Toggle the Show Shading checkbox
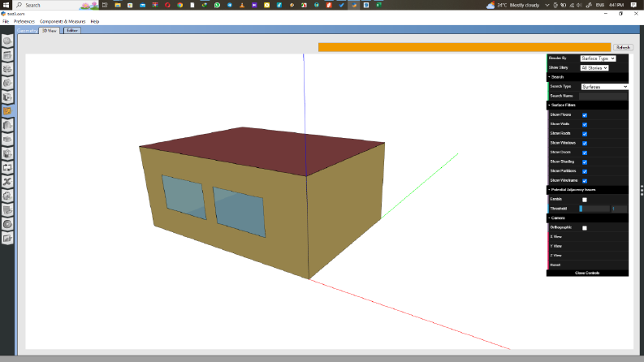This screenshot has width=644, height=362. pyautogui.click(x=585, y=162)
